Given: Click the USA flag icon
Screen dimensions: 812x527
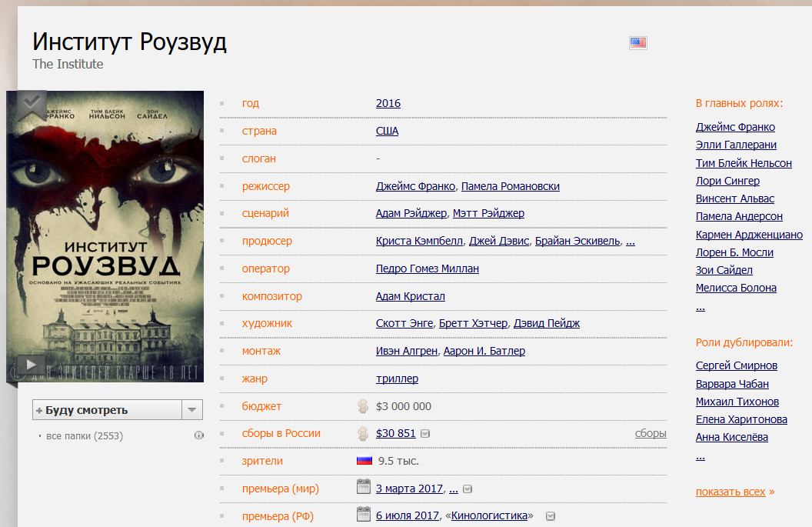Looking at the screenshot, I should (x=637, y=43).
